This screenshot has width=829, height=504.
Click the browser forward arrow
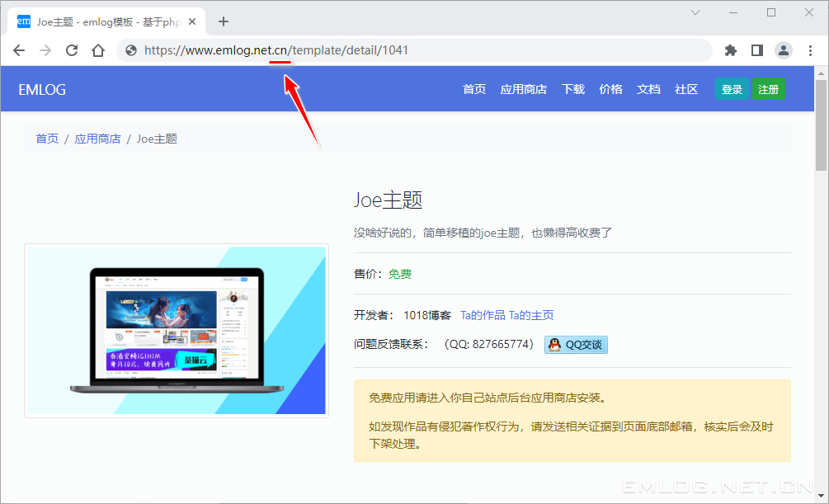pos(45,50)
